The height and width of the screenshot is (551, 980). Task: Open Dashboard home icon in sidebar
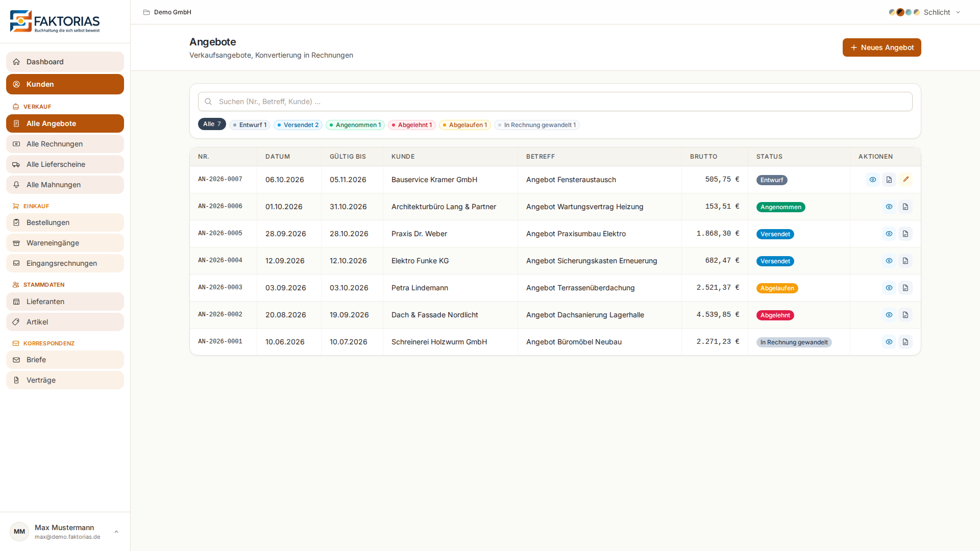coord(16,62)
